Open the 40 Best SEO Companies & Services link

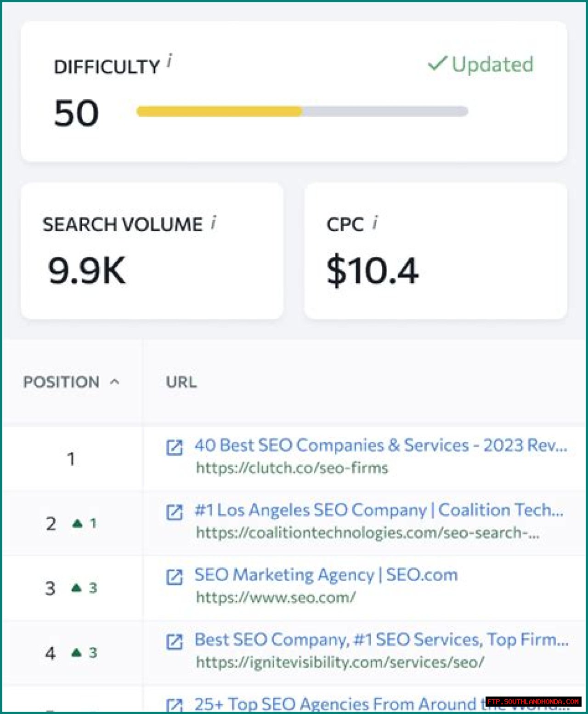click(x=380, y=445)
